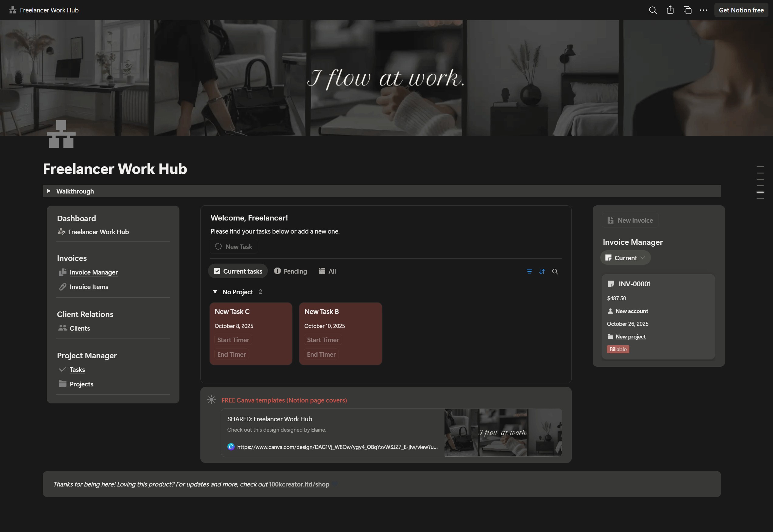Switch to the All tasks tab
773x532 pixels.
pyautogui.click(x=327, y=271)
